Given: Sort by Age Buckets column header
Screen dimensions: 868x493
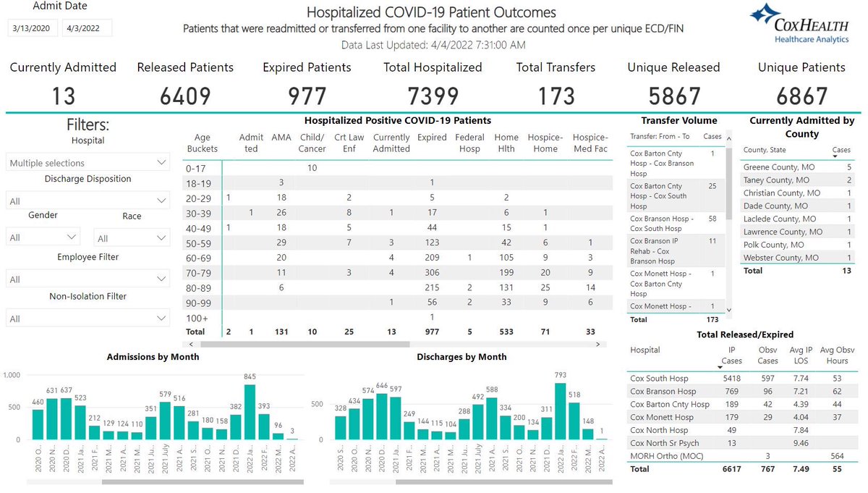Looking at the screenshot, I should (202, 143).
